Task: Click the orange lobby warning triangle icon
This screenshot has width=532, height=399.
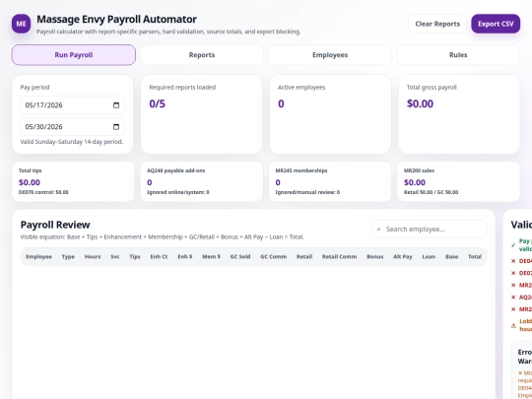Action: 513,326
